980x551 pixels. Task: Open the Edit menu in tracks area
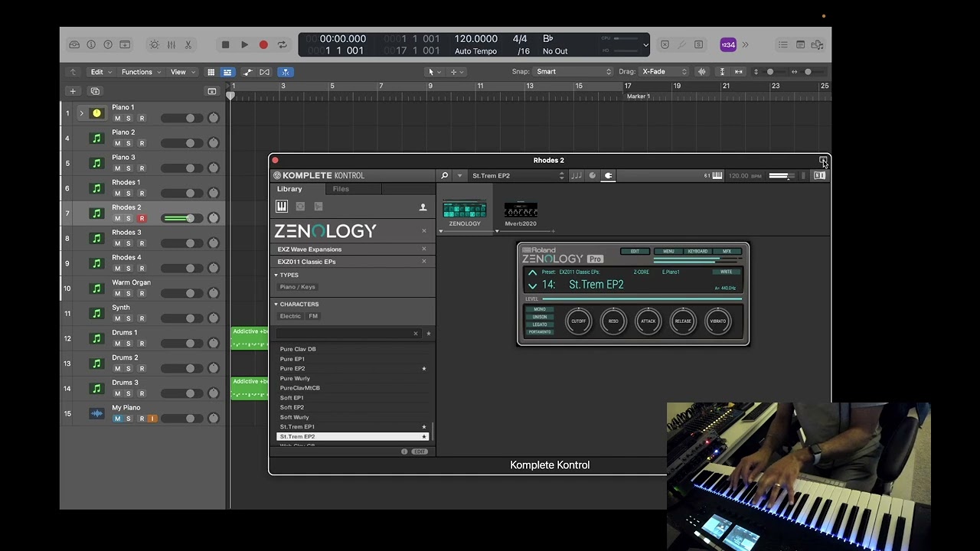100,72
